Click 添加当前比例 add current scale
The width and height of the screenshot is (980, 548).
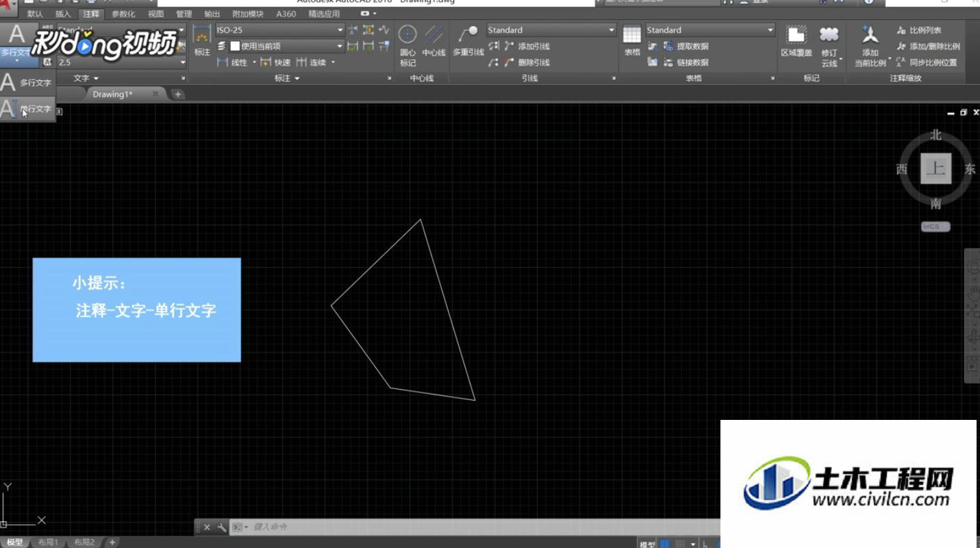click(x=870, y=45)
